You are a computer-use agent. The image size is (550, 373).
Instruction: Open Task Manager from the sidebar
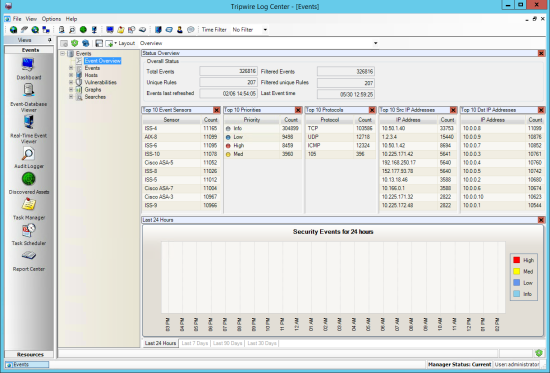[x=28, y=209]
